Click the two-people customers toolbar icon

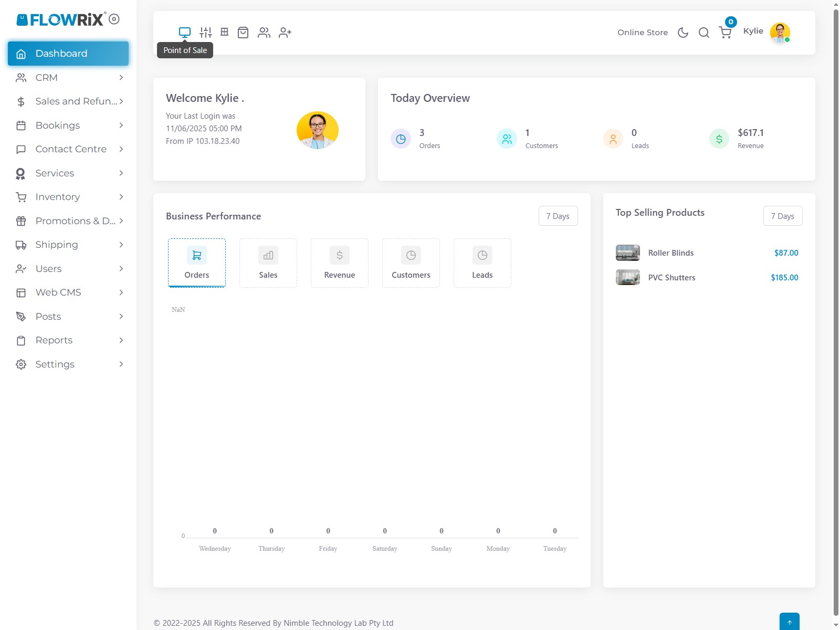coord(264,33)
